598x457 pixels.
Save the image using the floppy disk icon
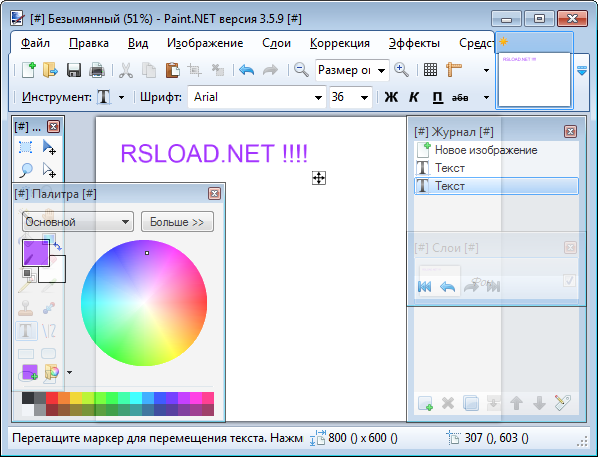tap(74, 70)
